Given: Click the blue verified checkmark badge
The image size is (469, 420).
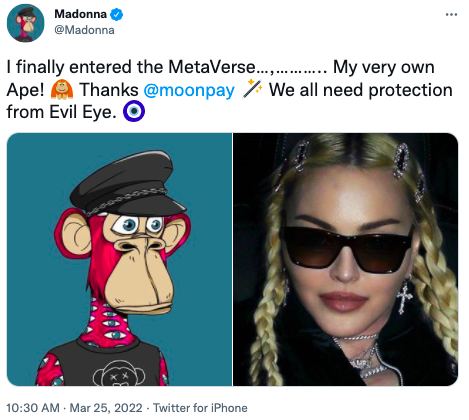Looking at the screenshot, I should [116, 15].
